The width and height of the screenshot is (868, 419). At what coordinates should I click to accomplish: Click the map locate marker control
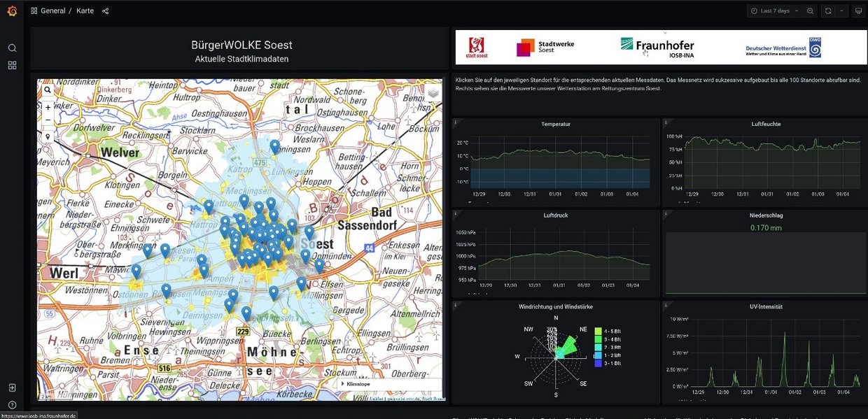tap(48, 136)
